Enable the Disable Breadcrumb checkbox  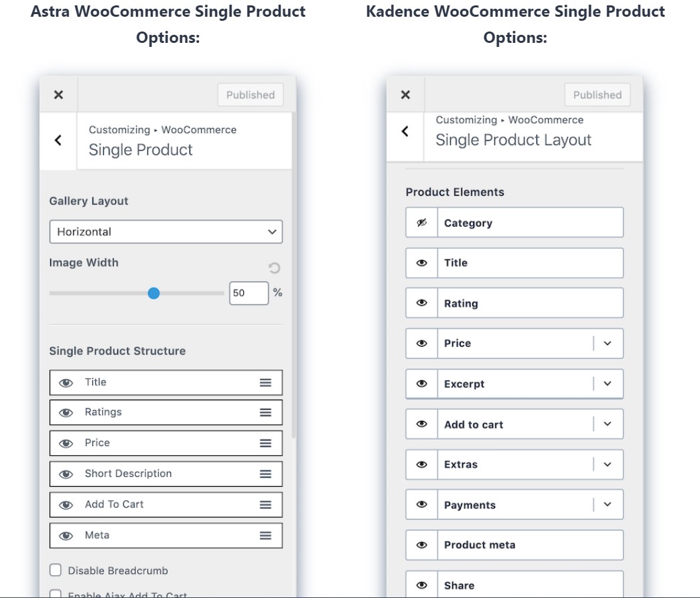coord(56,570)
